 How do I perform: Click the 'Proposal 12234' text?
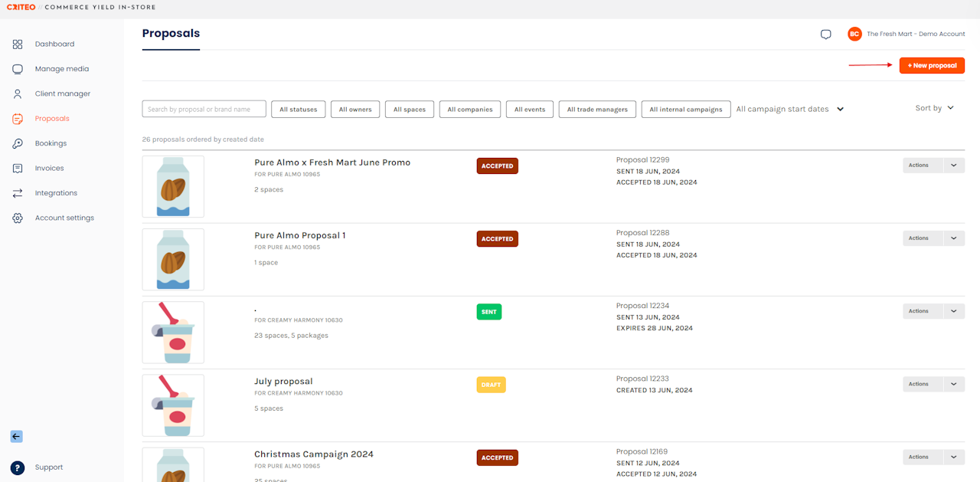pos(643,306)
